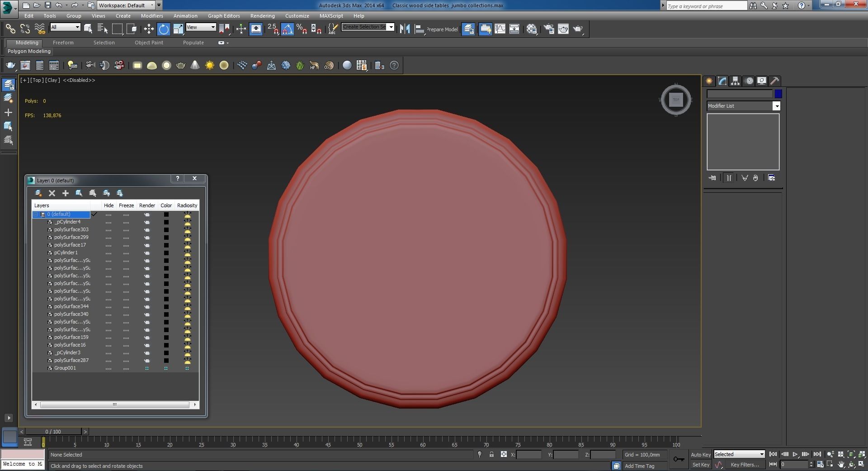Activate the Select and Scale tool
The width and height of the screenshot is (868, 471).
[178, 29]
